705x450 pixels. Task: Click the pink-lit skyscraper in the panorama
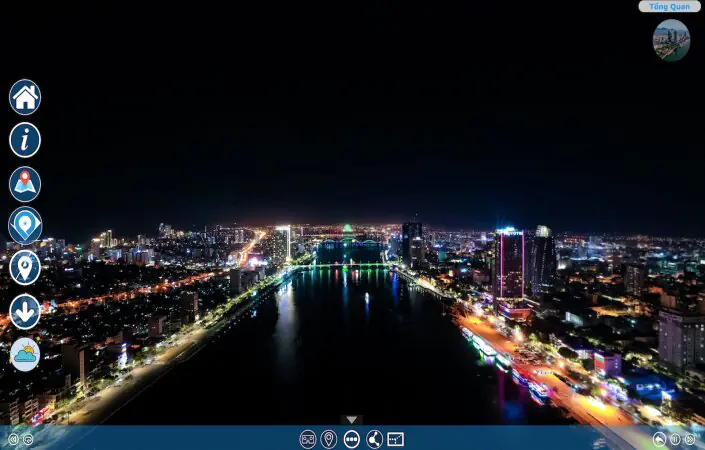(510, 265)
